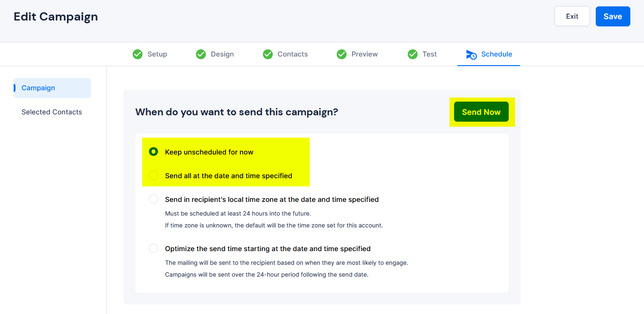Switch to the Design step tab
The image size is (644, 314).
pos(215,54)
